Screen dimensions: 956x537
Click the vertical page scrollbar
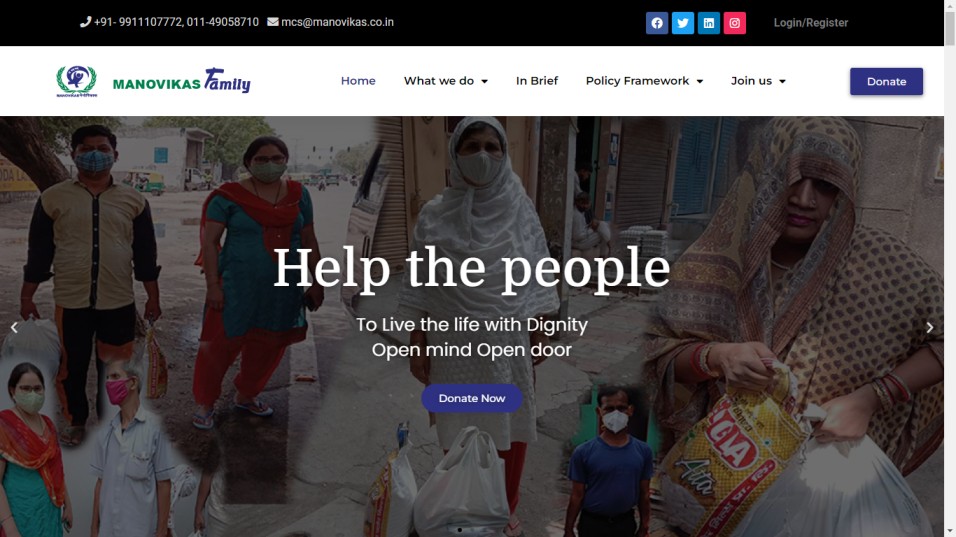coord(950,268)
